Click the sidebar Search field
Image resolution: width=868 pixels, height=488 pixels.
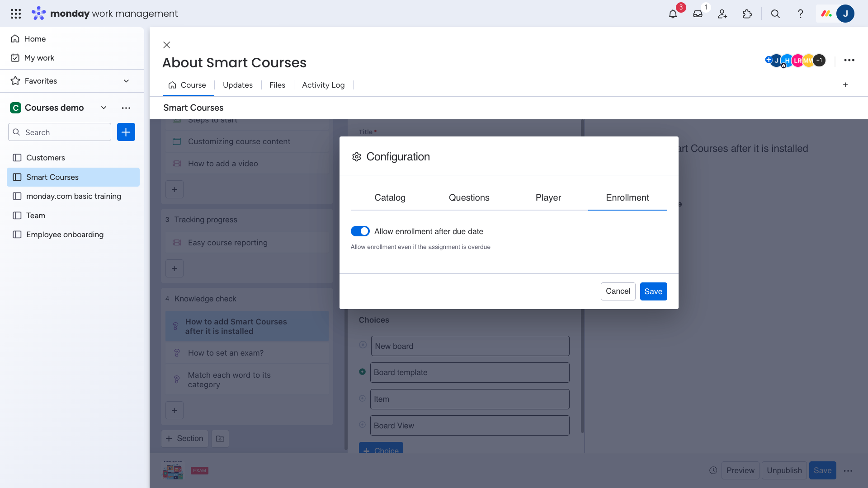click(x=60, y=132)
